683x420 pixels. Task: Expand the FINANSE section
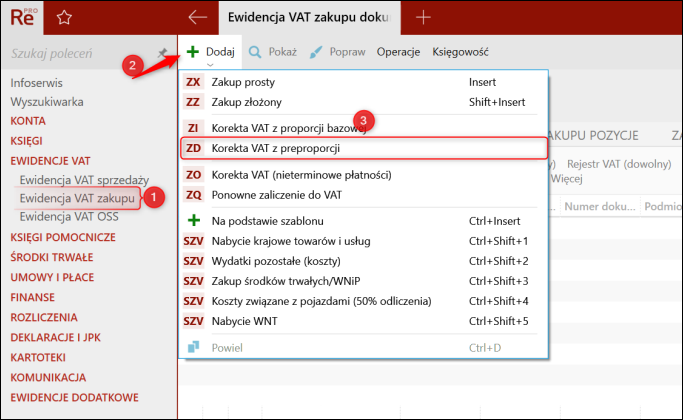pyautogui.click(x=33, y=298)
